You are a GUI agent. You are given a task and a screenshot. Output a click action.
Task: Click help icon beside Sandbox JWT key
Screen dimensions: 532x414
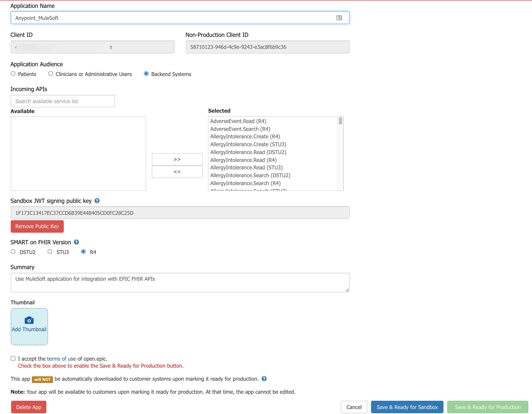point(97,201)
